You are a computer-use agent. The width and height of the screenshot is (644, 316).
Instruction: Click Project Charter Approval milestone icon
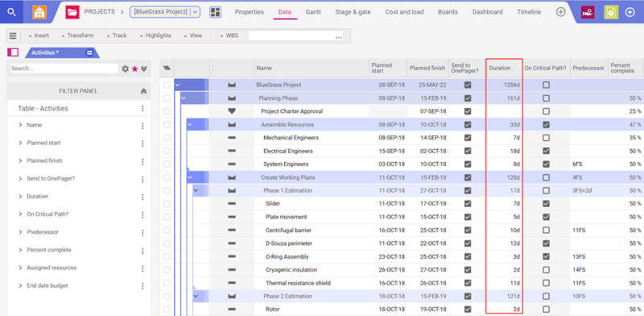[x=232, y=111]
